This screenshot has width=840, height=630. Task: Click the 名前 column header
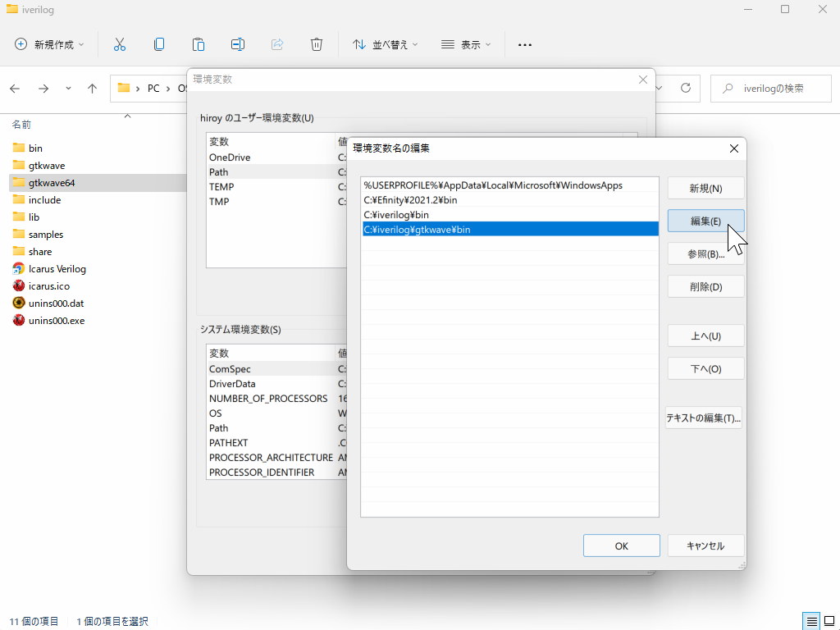point(21,125)
